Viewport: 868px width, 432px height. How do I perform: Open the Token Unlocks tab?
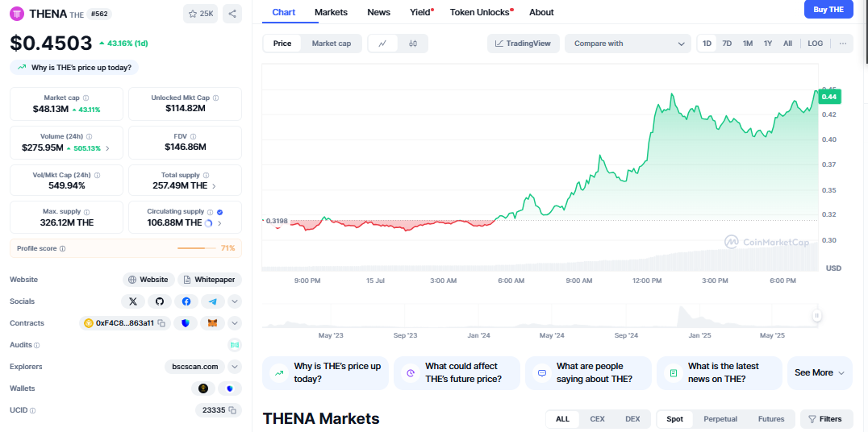(x=480, y=12)
